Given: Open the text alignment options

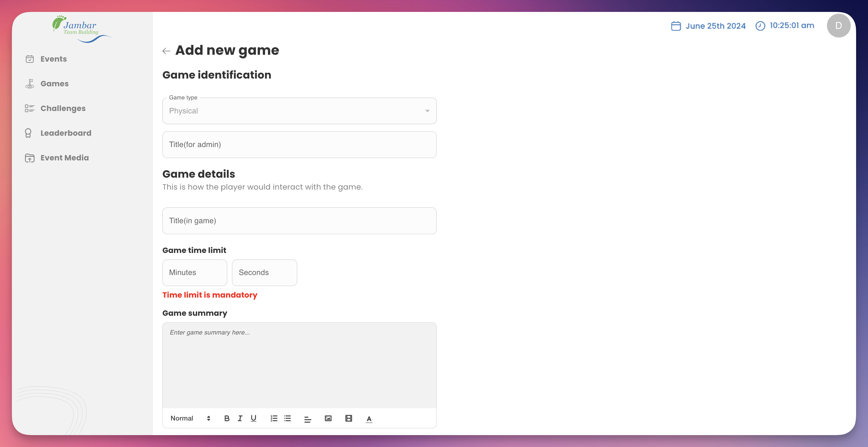Looking at the screenshot, I should click(x=307, y=419).
